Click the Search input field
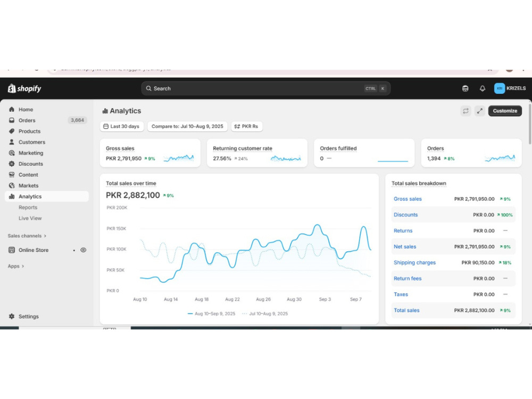Image resolution: width=532 pixels, height=399 pixels. tap(265, 88)
